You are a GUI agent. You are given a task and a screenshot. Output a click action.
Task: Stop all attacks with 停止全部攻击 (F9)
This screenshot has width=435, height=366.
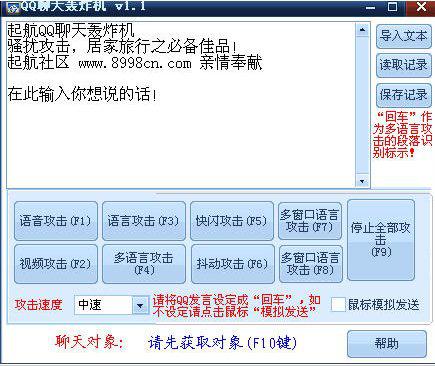pyautogui.click(x=381, y=240)
